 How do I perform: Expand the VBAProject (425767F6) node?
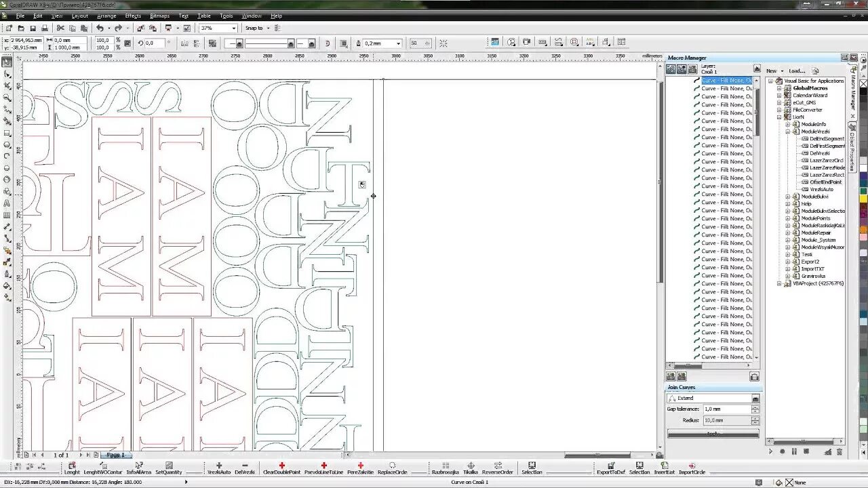point(780,283)
